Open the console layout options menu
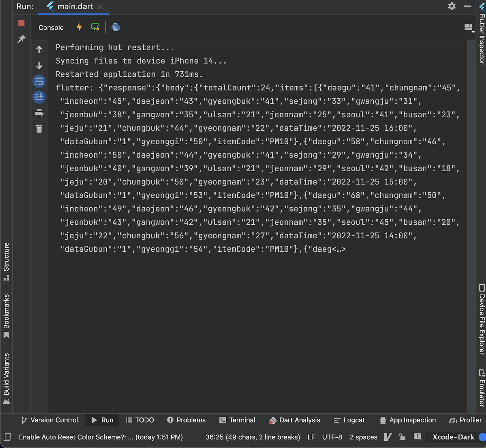 [469, 28]
